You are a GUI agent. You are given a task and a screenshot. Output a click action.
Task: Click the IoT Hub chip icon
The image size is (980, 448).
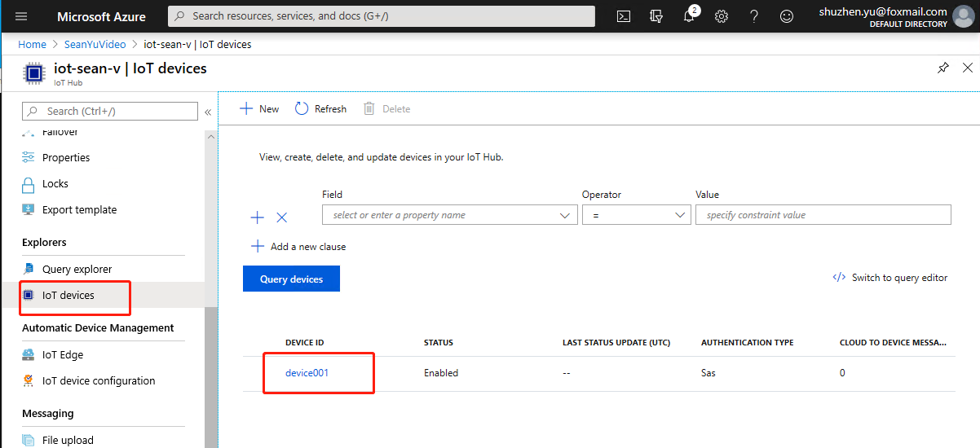(x=33, y=73)
